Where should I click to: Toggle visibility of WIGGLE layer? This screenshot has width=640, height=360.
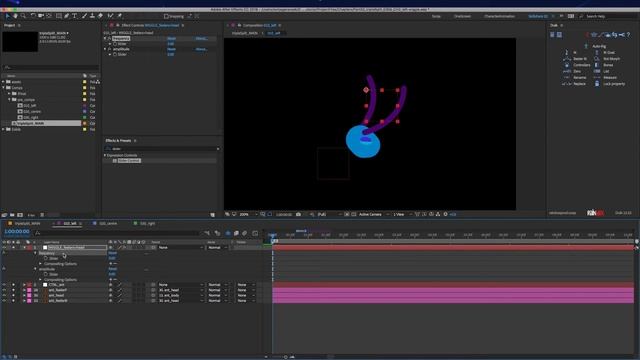coord(4,248)
